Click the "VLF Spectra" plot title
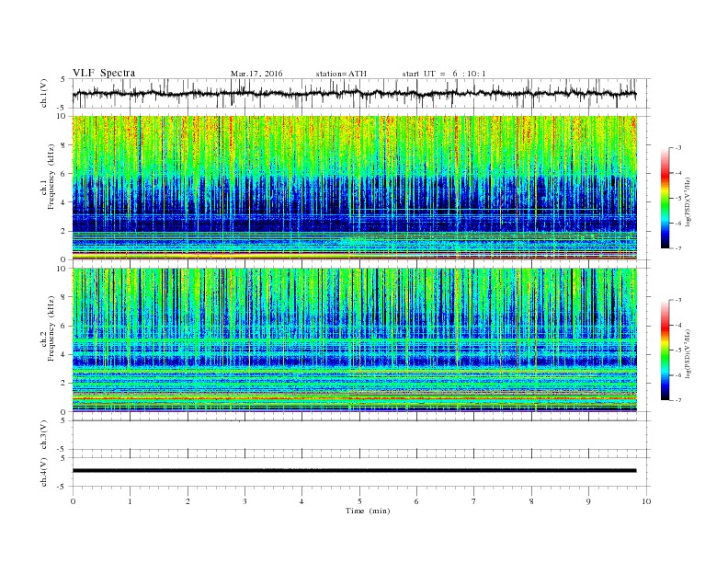The image size is (728, 563). [x=104, y=73]
